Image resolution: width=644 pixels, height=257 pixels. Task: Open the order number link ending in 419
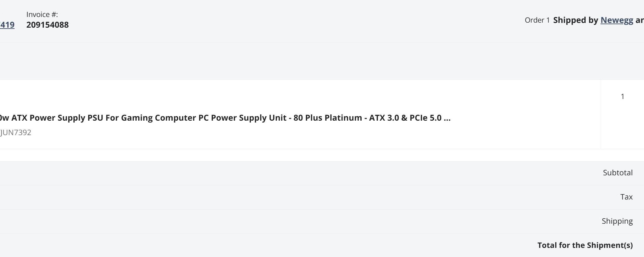coord(7,25)
